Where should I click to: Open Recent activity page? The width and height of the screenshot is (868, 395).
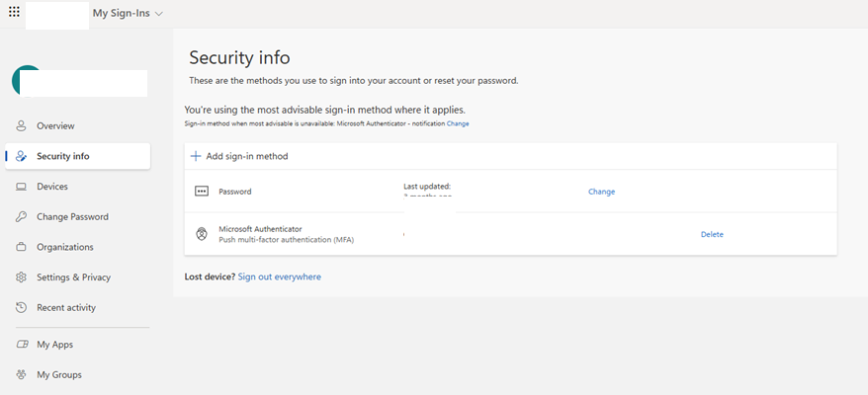(x=77, y=307)
